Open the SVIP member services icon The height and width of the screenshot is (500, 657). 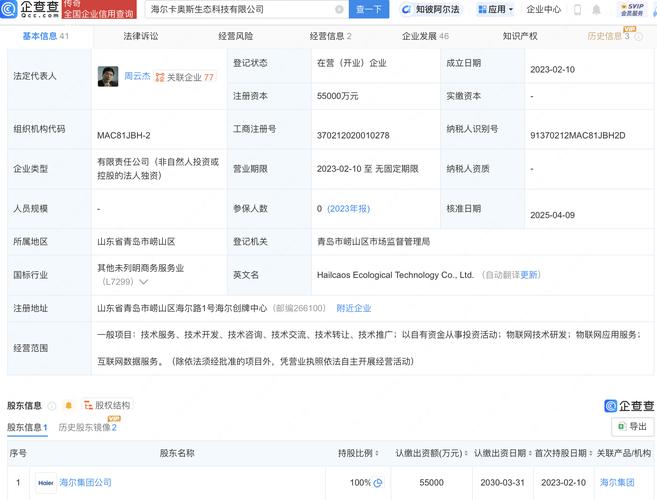click(x=632, y=9)
